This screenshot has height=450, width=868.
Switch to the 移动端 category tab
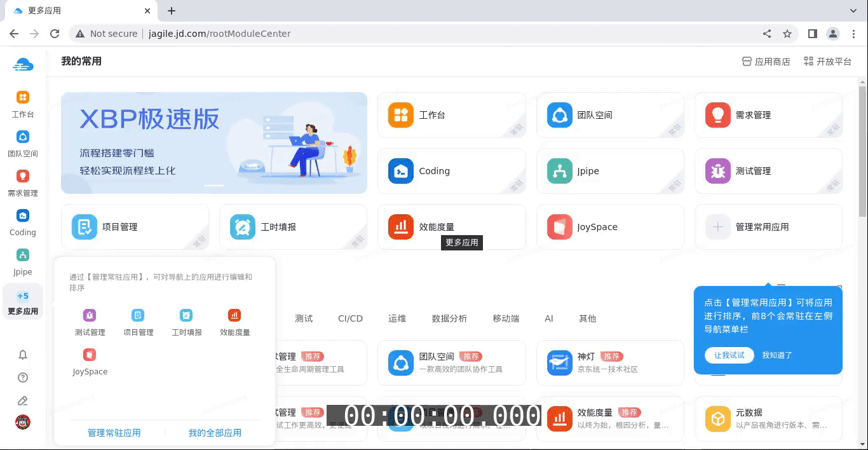[x=506, y=318]
